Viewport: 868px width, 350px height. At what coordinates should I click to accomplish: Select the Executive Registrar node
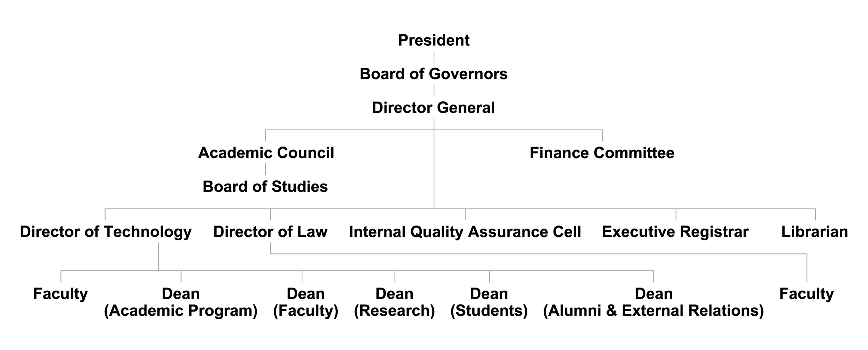[x=675, y=232]
